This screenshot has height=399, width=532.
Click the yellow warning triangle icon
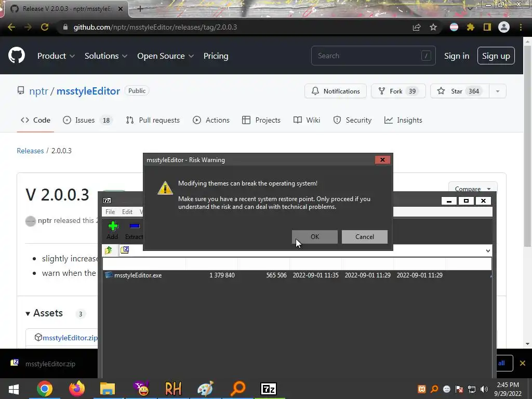click(x=165, y=188)
